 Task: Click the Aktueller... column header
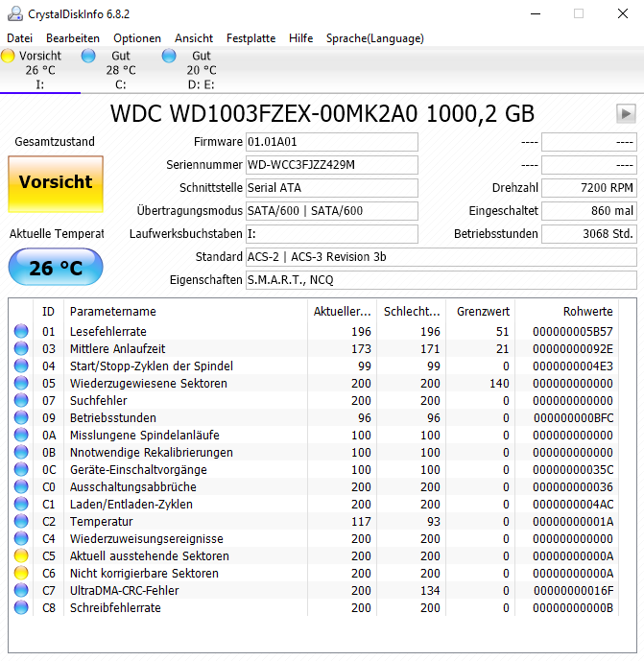(342, 312)
